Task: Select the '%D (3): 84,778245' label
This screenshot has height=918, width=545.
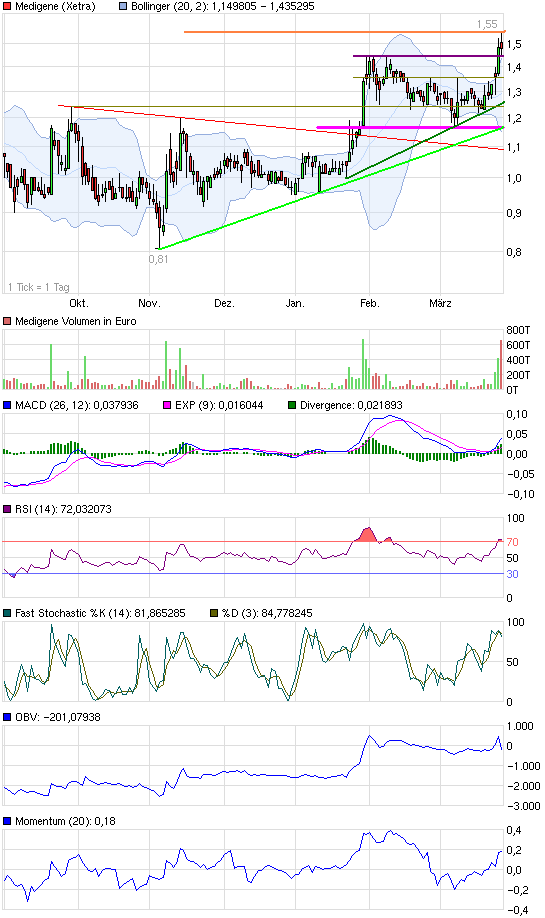Action: [268, 614]
